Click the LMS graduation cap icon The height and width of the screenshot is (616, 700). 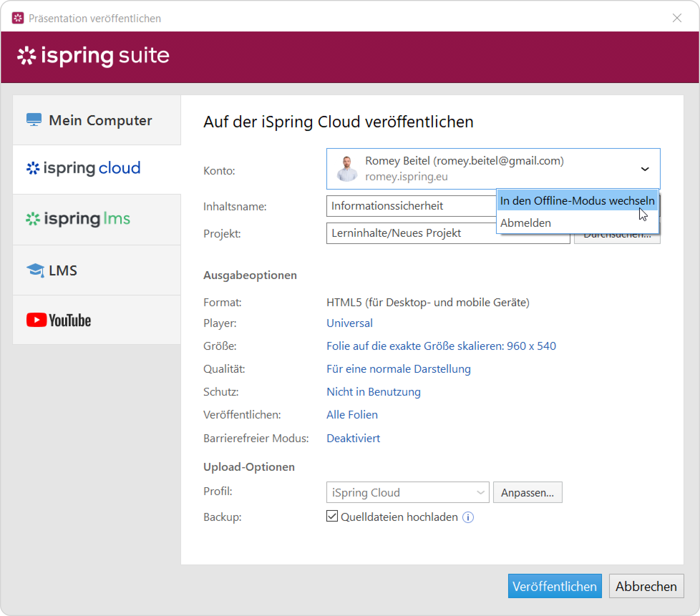click(35, 270)
